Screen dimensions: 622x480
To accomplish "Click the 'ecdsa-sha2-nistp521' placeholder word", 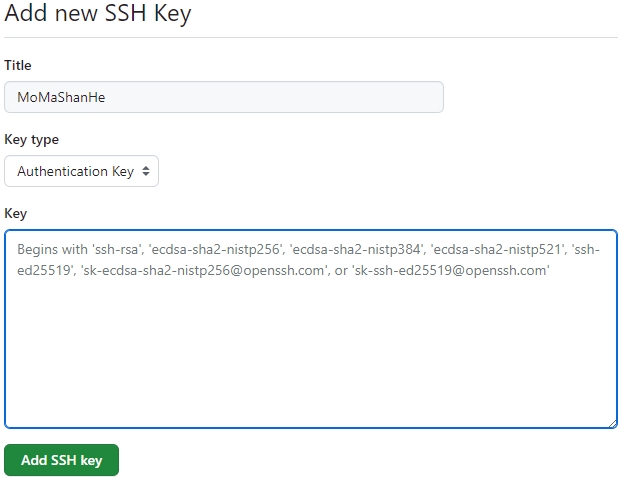I will (x=494, y=250).
